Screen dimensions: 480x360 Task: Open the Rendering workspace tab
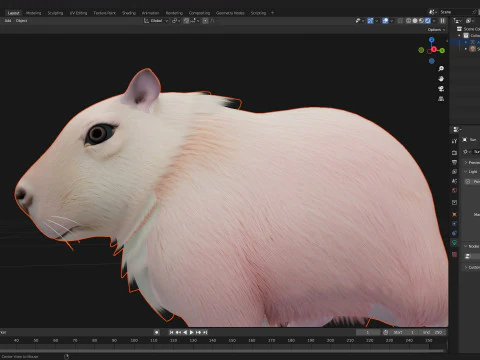(174, 13)
